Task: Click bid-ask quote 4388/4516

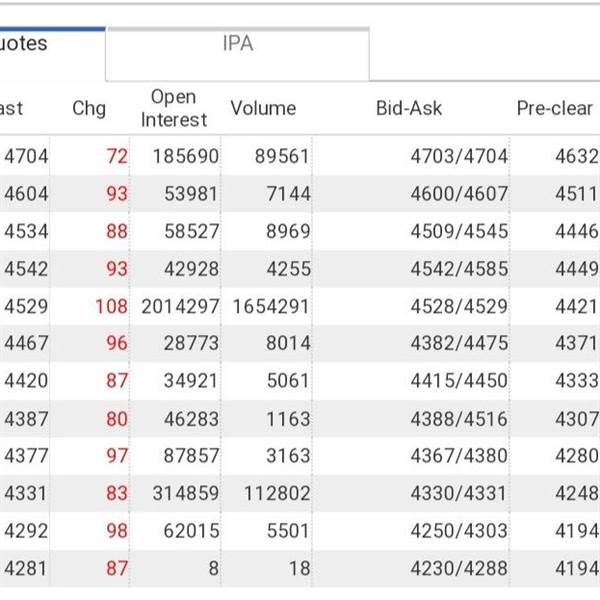Action: tap(459, 419)
